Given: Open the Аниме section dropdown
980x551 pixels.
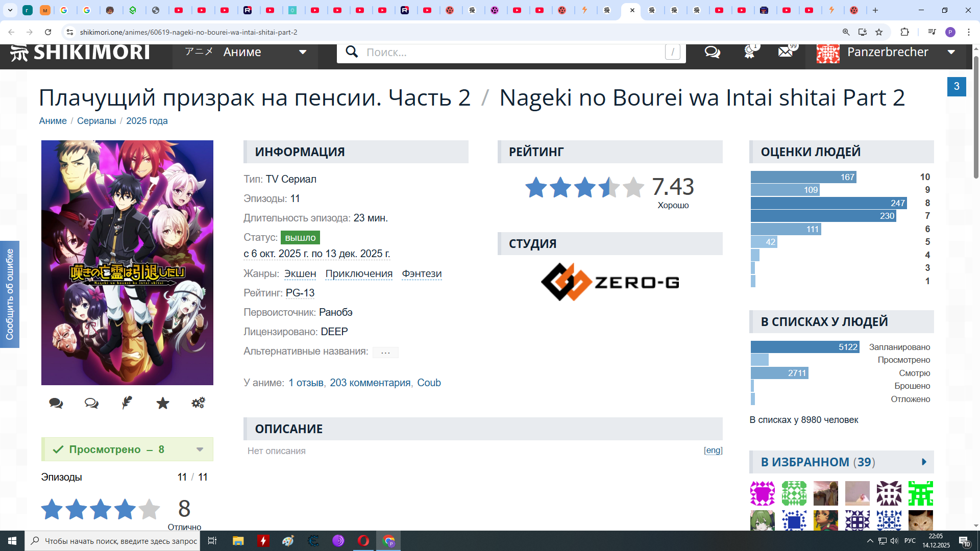Looking at the screenshot, I should click(x=245, y=52).
